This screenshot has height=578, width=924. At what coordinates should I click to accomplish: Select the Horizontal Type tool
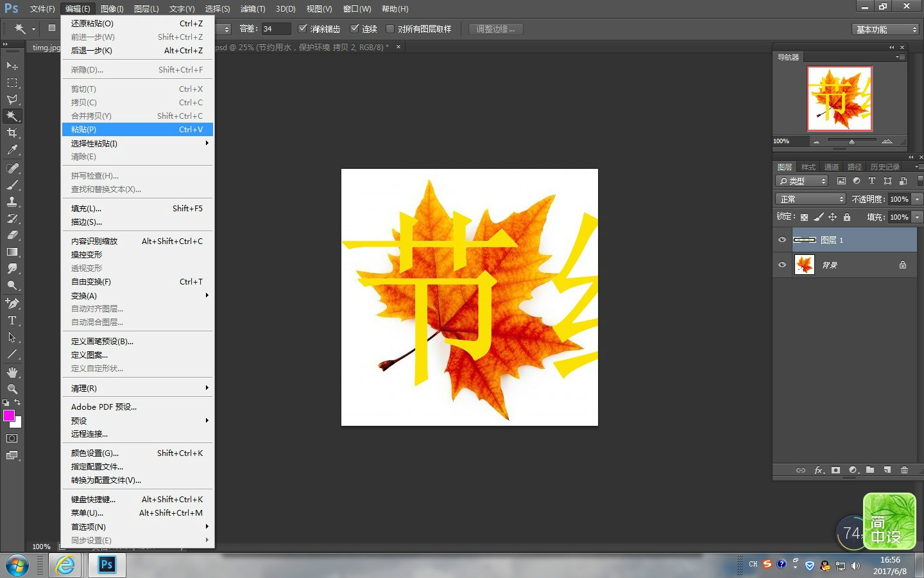click(x=12, y=320)
